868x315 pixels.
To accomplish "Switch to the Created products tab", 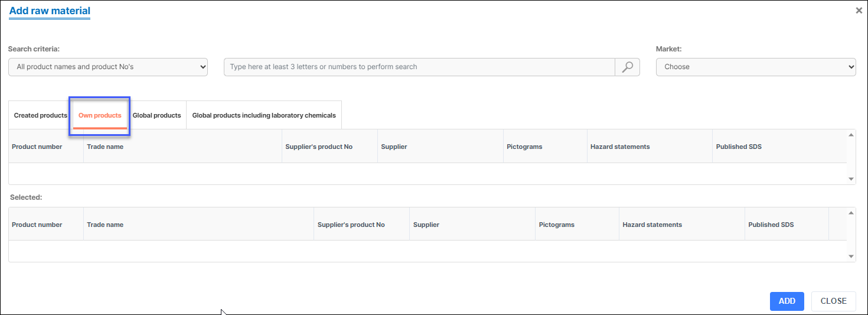I will point(40,115).
